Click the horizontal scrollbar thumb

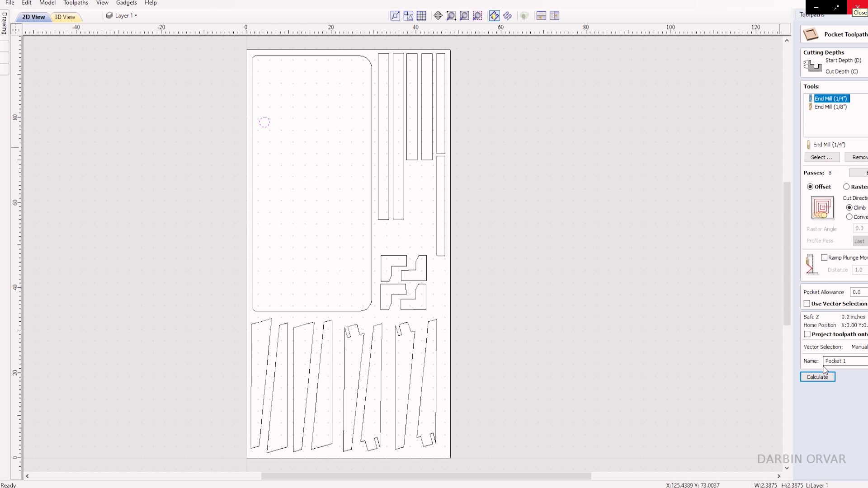pos(426,476)
